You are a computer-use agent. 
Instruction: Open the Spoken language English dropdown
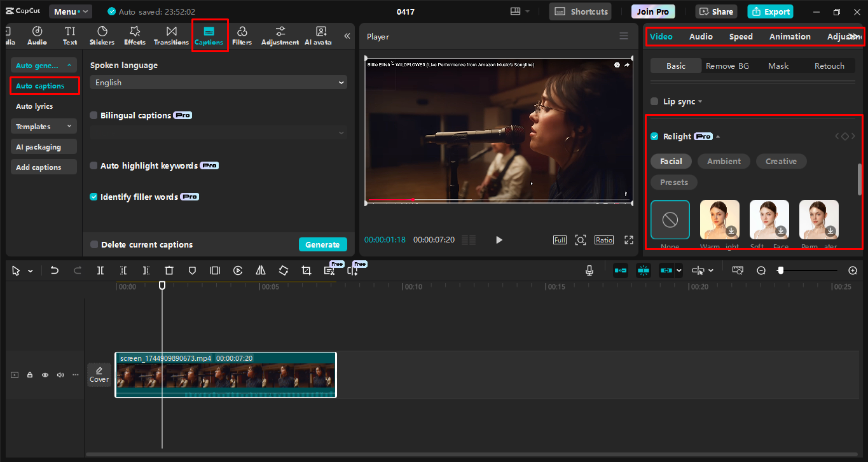pyautogui.click(x=218, y=83)
